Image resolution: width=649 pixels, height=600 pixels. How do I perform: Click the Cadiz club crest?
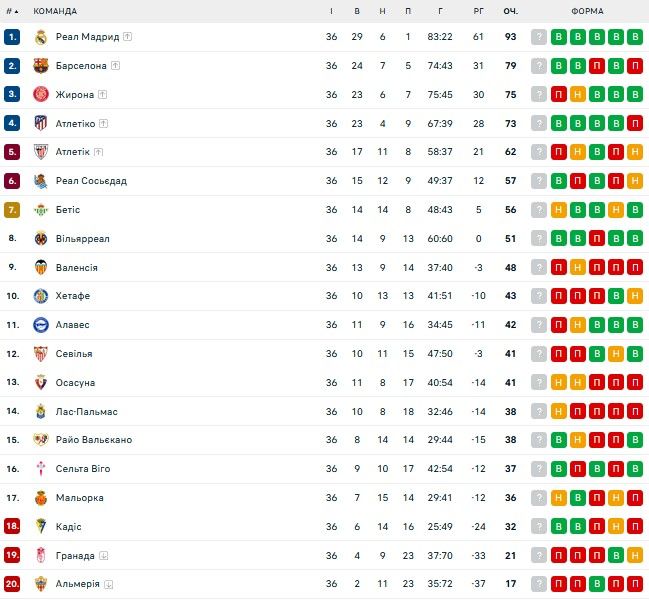(x=41, y=527)
